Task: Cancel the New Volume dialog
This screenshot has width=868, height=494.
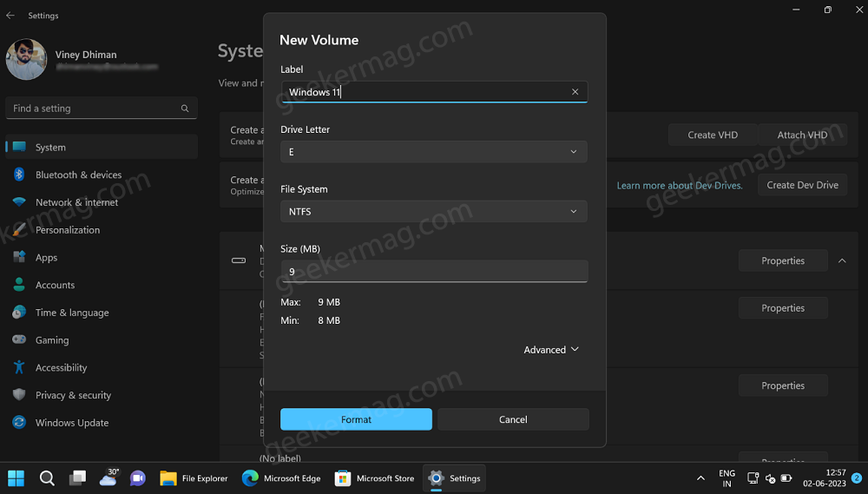Action: pos(513,419)
